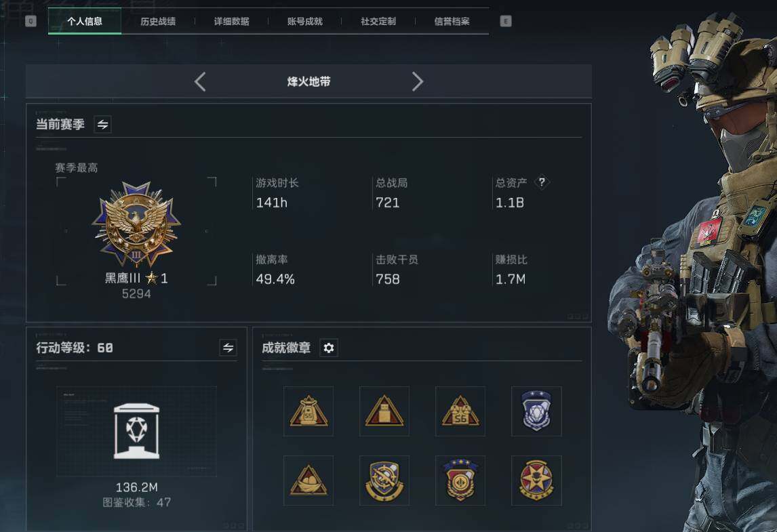Open the 社交定制 tab

pos(378,21)
